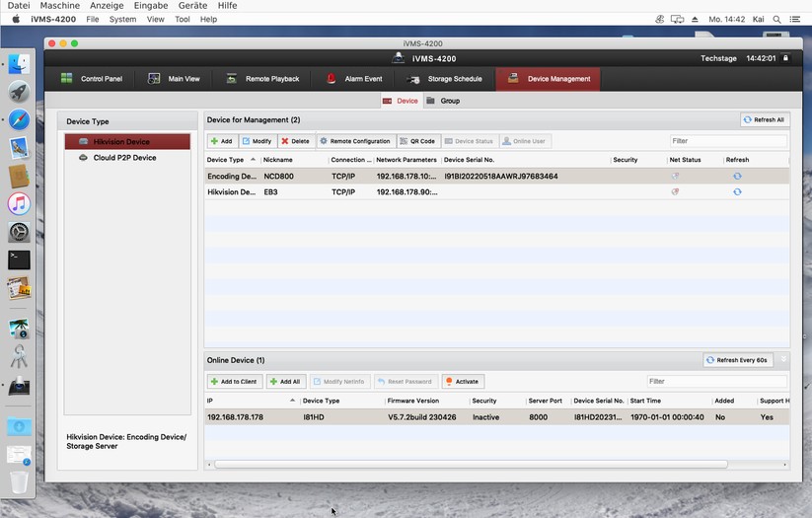This screenshot has height=518, width=812.
Task: Select the NCD800 device row
Action: (x=496, y=176)
